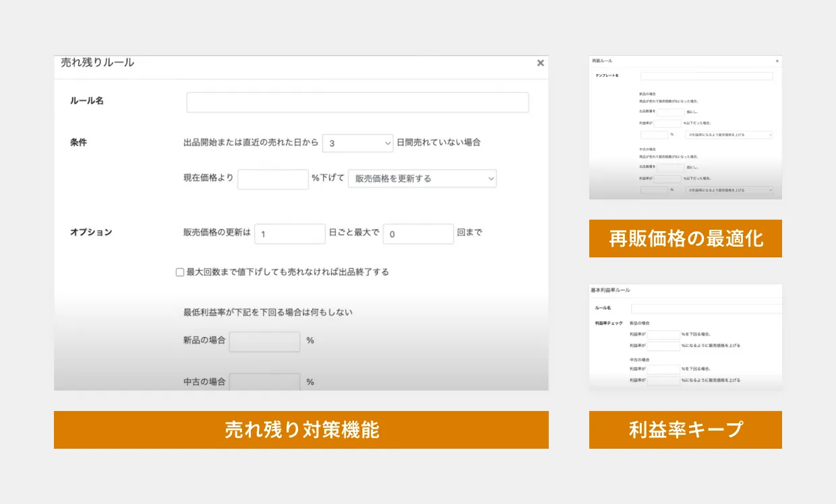Click the 売れ残り対策機能 orange banner
The height and width of the screenshot is (504, 836).
(x=301, y=430)
